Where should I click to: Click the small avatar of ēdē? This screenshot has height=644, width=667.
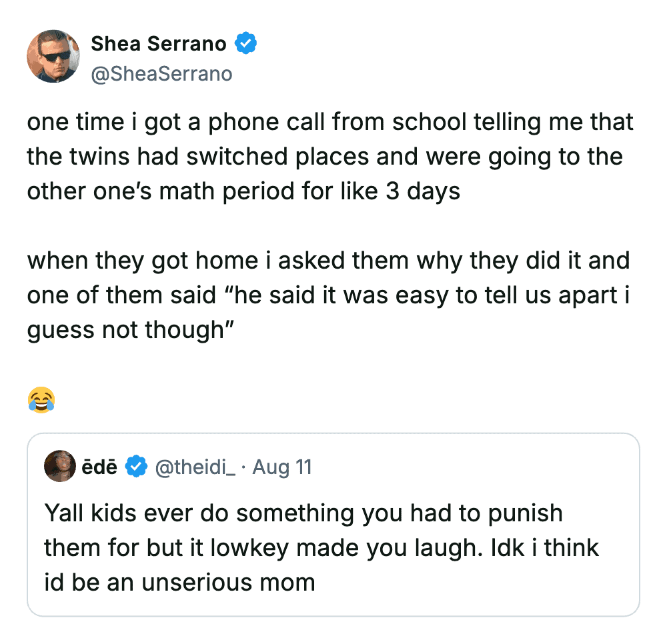click(59, 466)
